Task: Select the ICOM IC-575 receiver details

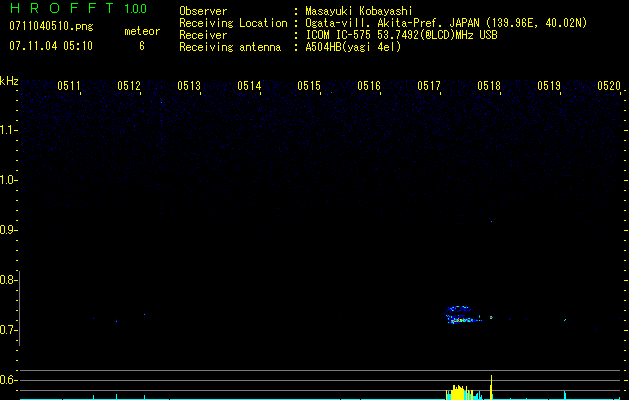Action: 401,35
